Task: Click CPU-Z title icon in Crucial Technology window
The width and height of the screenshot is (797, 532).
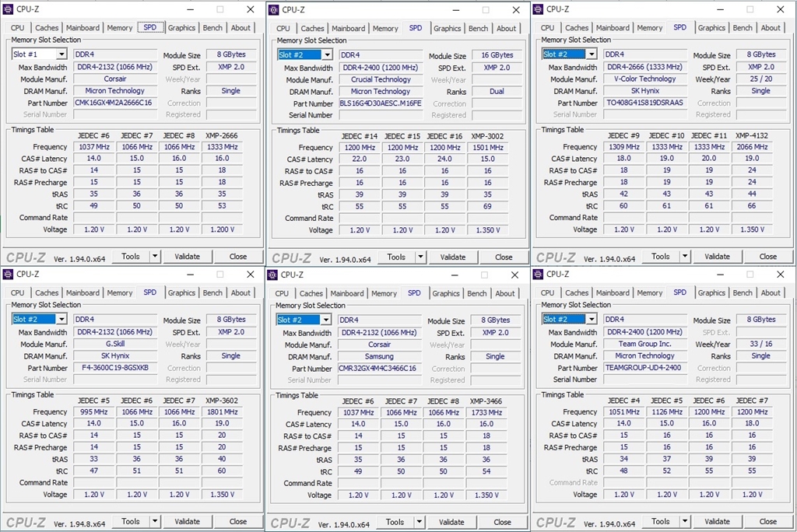Action: pyautogui.click(x=273, y=9)
